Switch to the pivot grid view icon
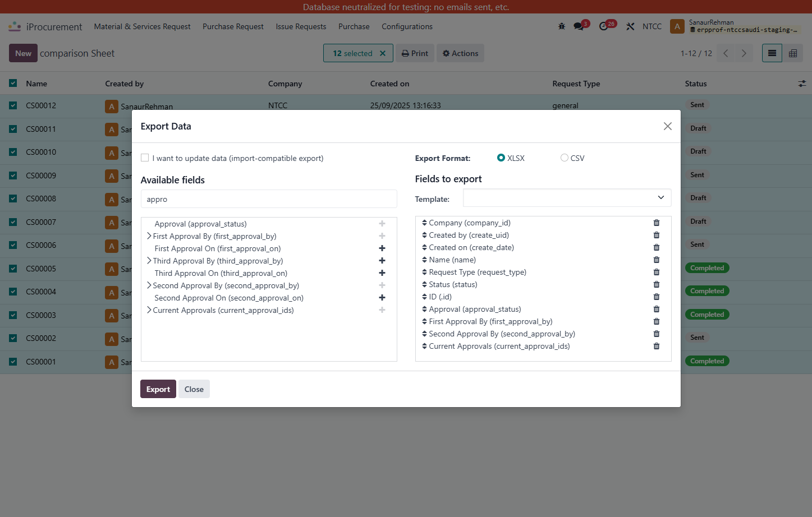Image resolution: width=812 pixels, height=517 pixels. (793, 53)
